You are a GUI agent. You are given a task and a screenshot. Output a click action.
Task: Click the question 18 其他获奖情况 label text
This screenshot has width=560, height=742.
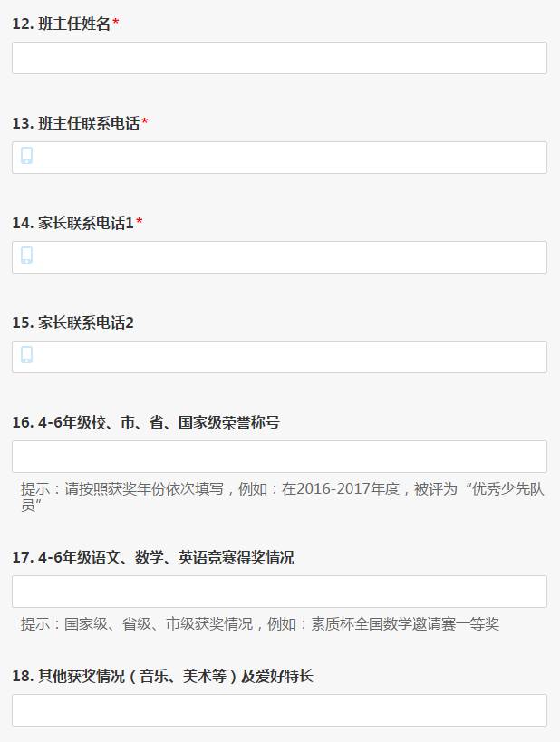tap(162, 677)
